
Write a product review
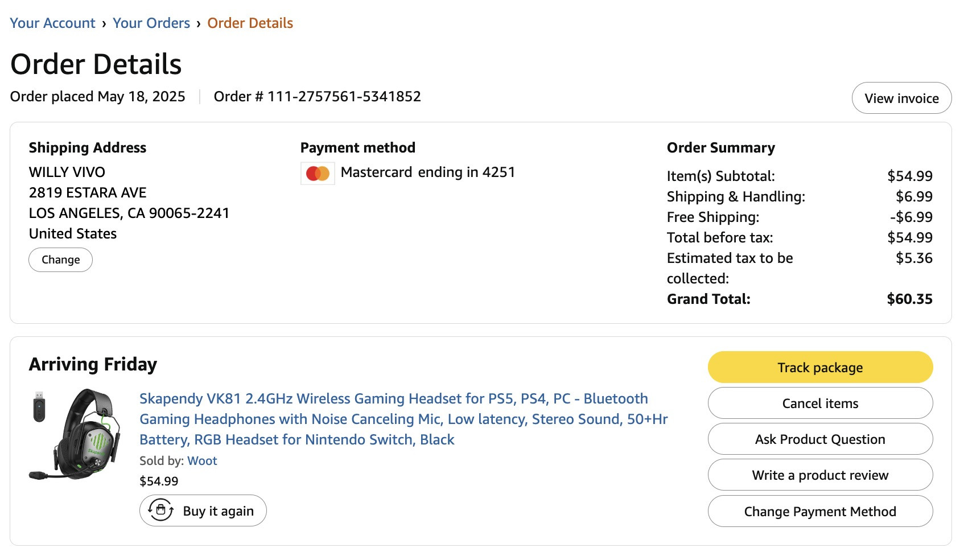click(x=820, y=475)
